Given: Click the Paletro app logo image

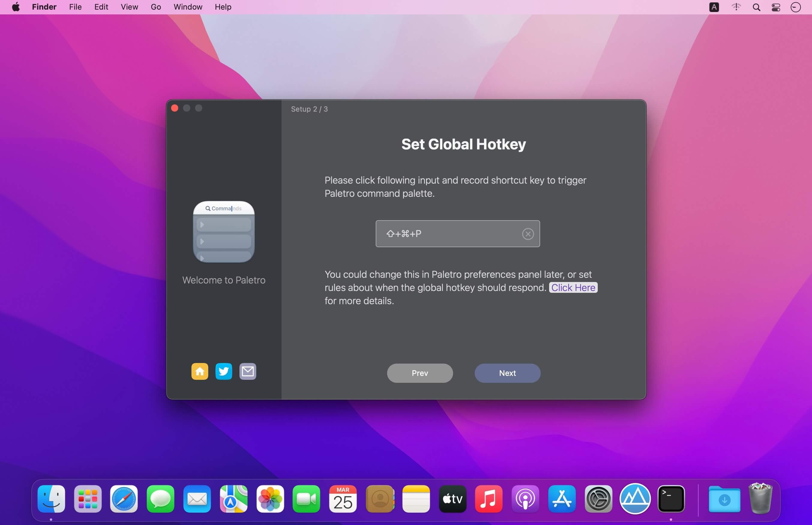Looking at the screenshot, I should (224, 232).
